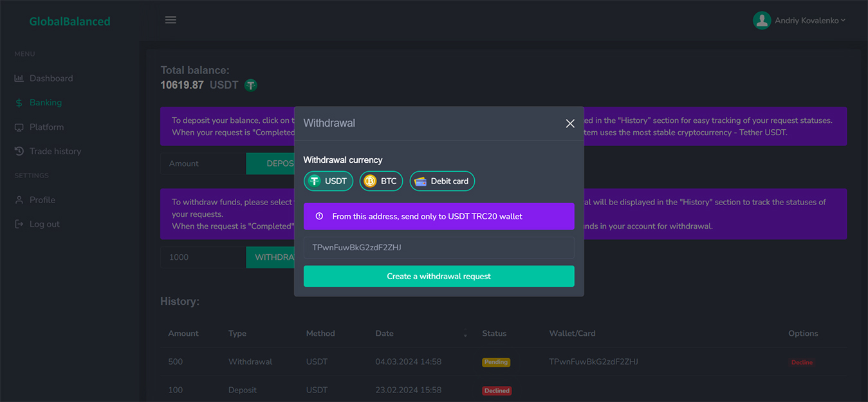Open the Trade history menu item
The width and height of the screenshot is (868, 402).
55,151
